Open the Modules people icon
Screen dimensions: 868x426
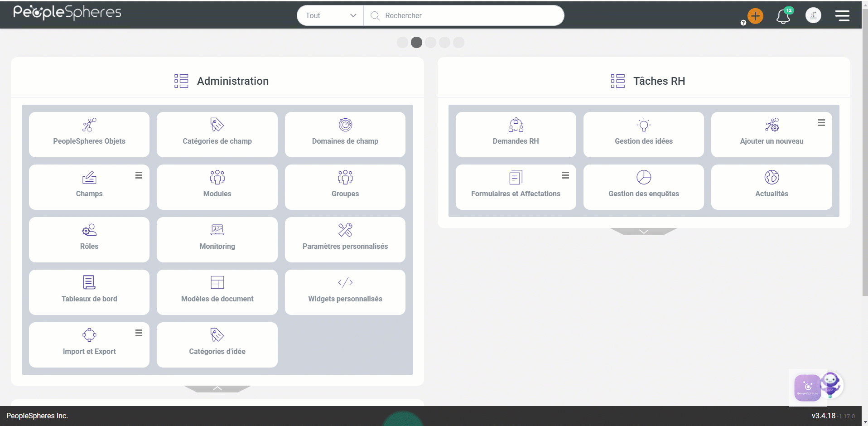click(217, 177)
